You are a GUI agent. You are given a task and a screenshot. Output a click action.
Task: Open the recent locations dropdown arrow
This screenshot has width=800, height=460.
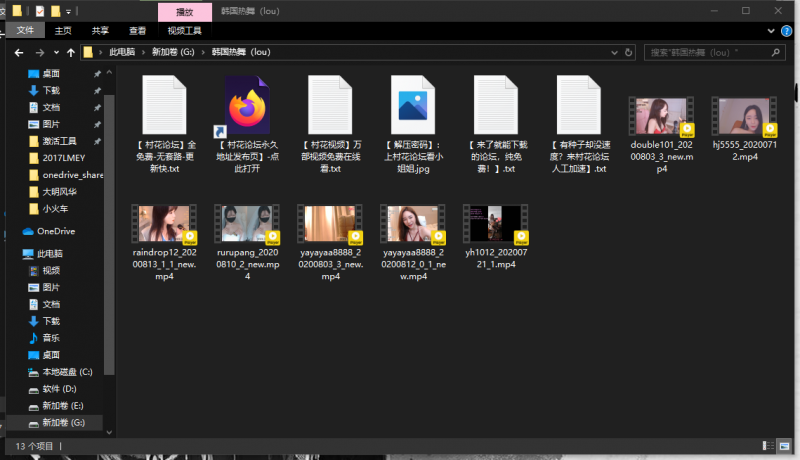pos(56,52)
